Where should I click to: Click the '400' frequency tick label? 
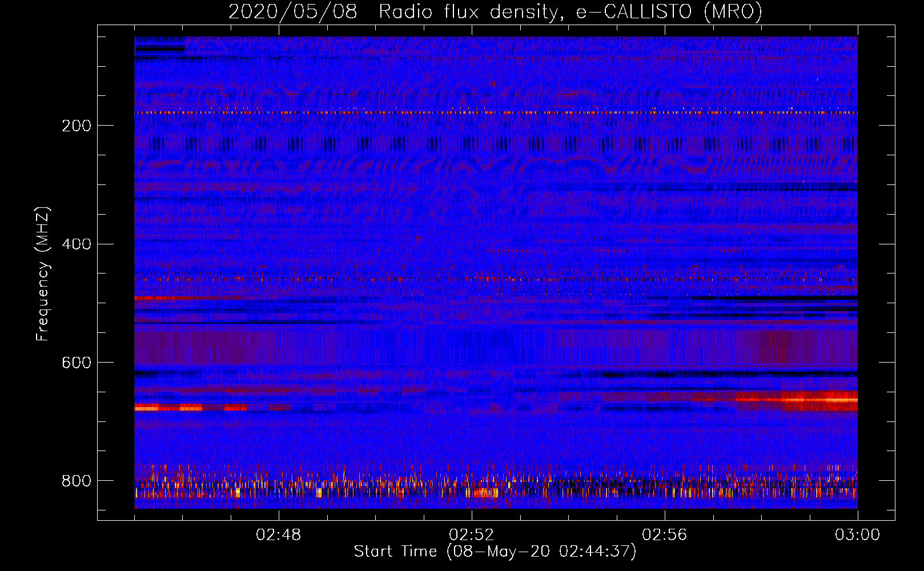[77, 244]
